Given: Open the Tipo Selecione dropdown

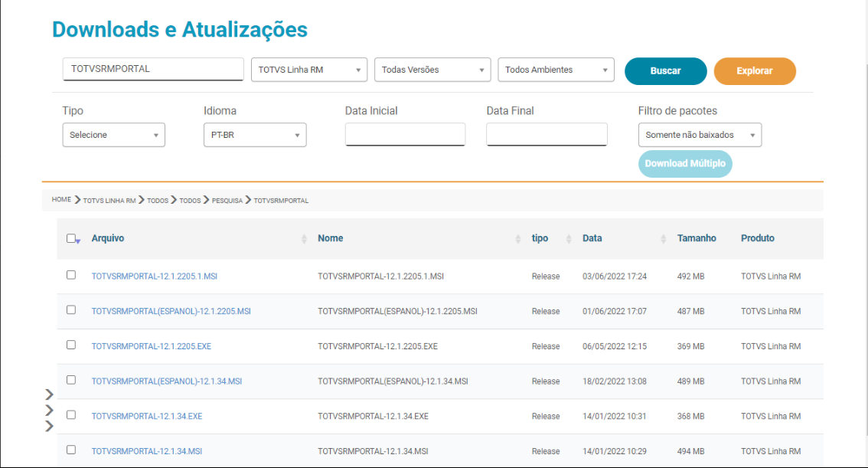Looking at the screenshot, I should 113,135.
